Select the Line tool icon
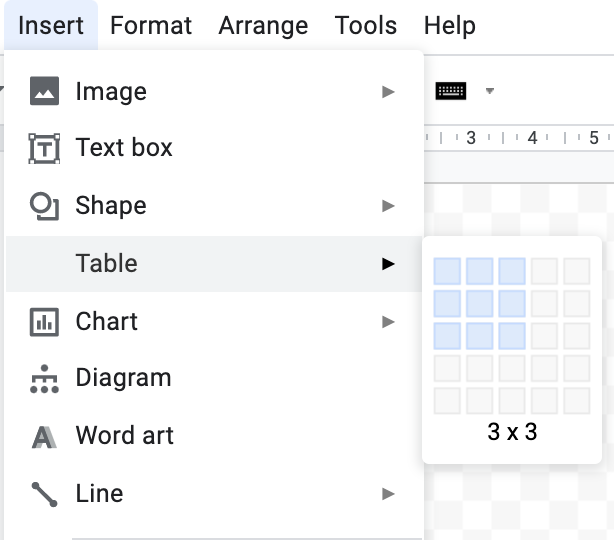The image size is (614, 540). click(44, 494)
